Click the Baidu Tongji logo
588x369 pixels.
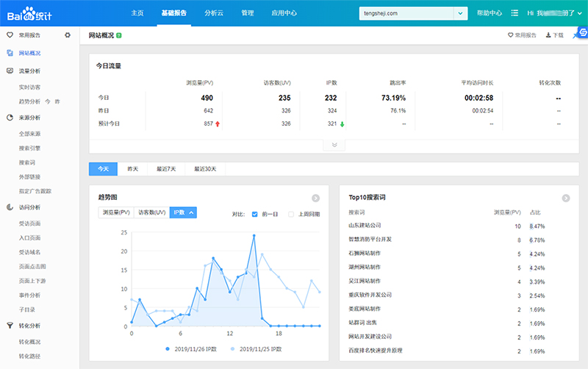[x=29, y=14]
